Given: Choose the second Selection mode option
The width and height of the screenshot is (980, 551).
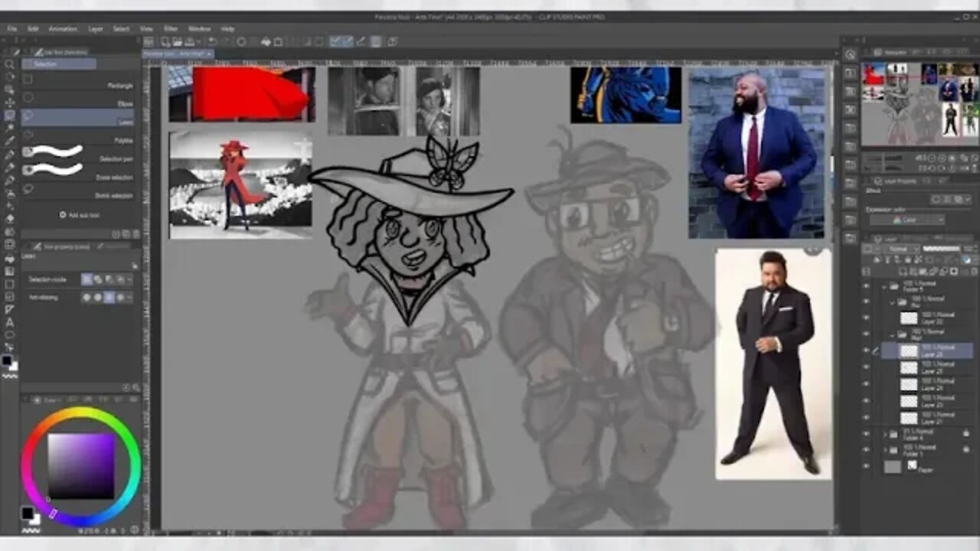Looking at the screenshot, I should click(98, 279).
